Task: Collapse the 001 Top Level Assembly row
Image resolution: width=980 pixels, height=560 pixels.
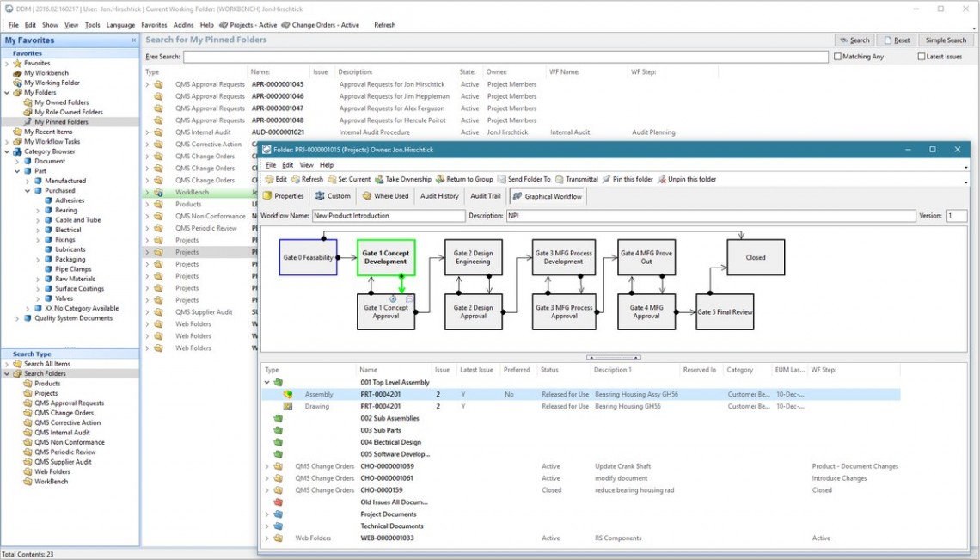Action: [266, 382]
